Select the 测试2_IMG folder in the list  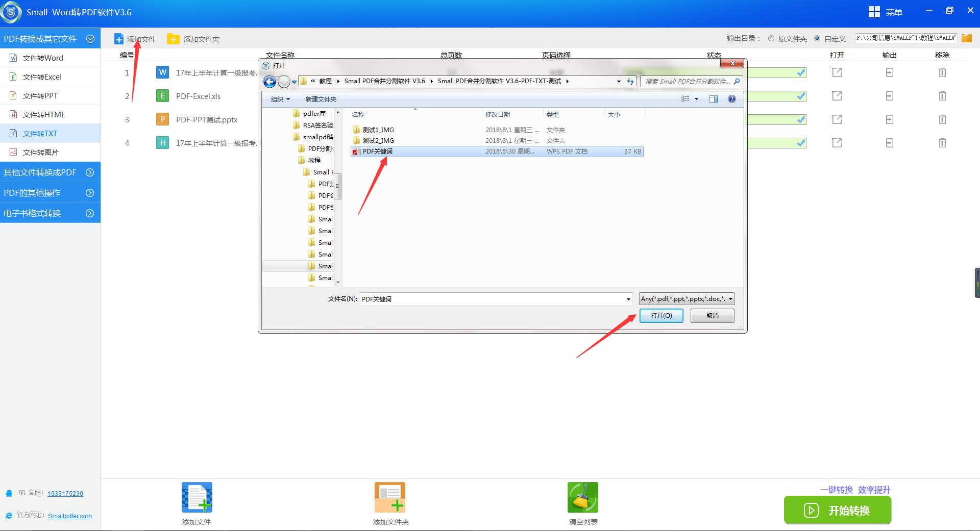[x=378, y=141]
